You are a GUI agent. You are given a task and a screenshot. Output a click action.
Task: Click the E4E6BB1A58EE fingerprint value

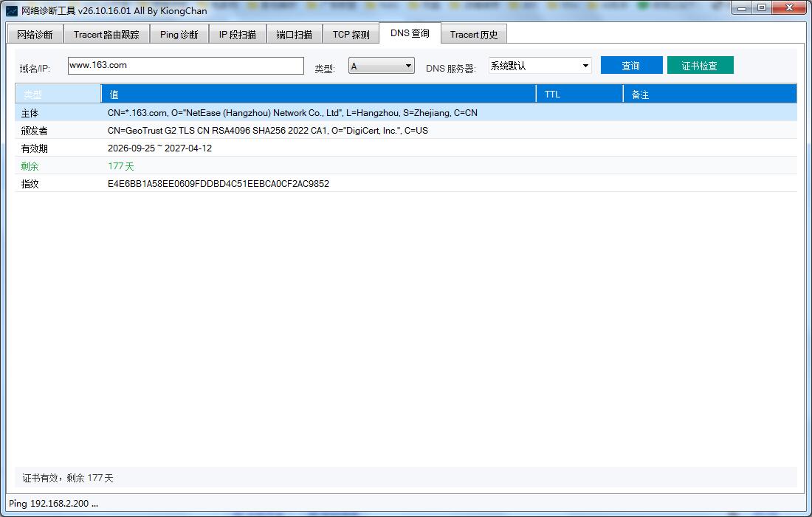218,183
